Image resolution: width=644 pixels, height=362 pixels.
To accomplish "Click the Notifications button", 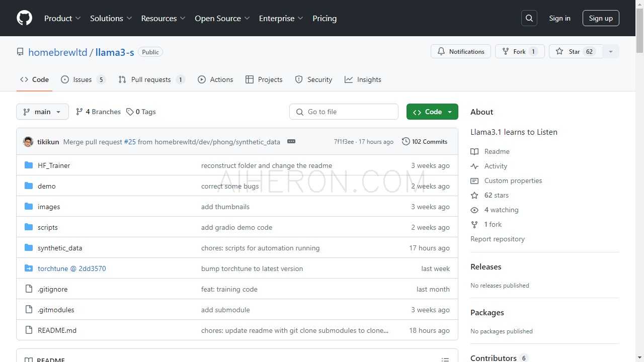I will tap(461, 52).
